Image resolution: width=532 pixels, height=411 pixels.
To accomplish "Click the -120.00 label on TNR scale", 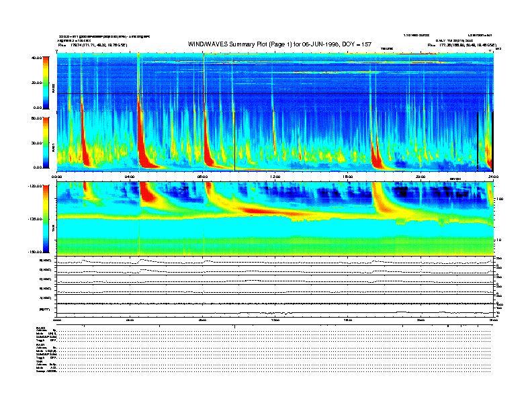I will pos(35,186).
